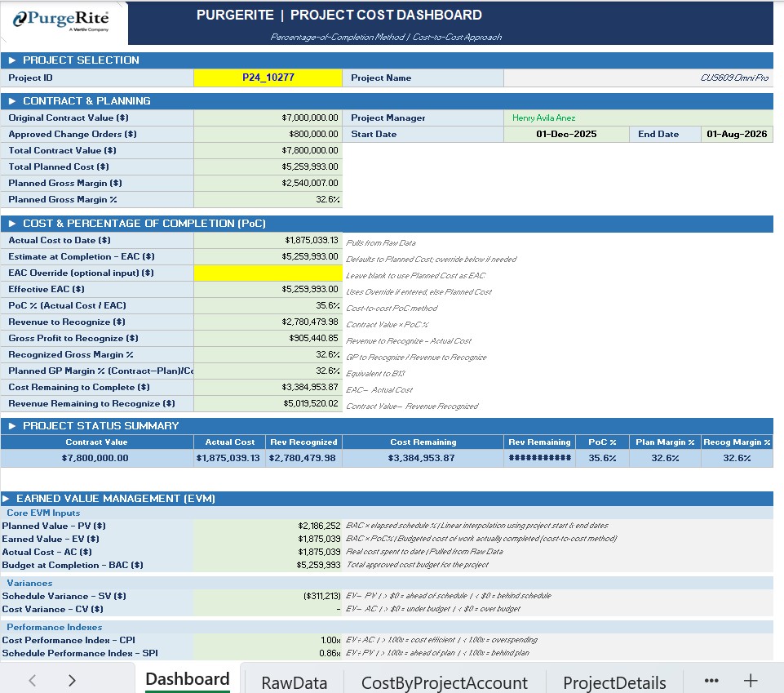The image size is (784, 693).
Task: Click the PurgeRite logo
Action: [x=61, y=21]
